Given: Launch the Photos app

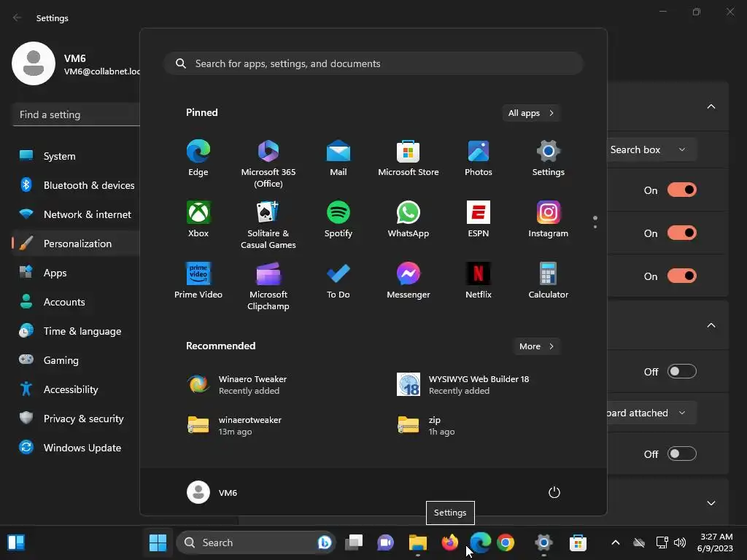Looking at the screenshot, I should (x=479, y=159).
